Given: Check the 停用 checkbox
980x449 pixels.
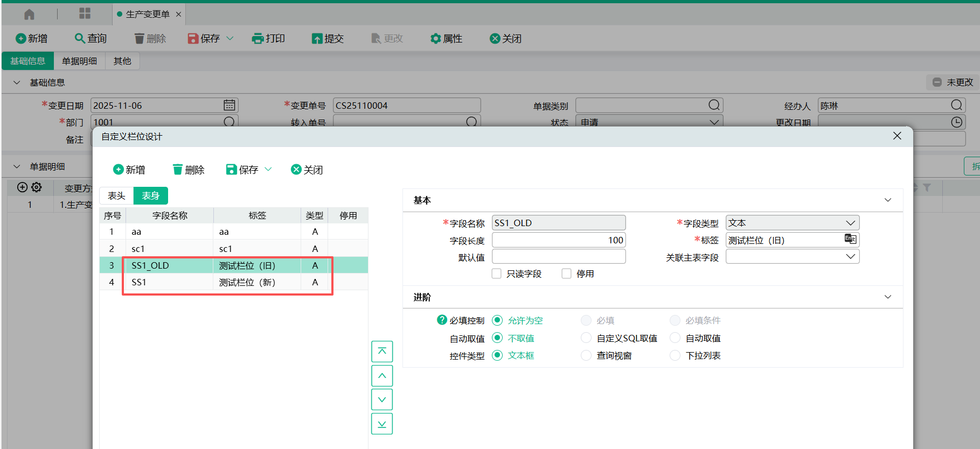Looking at the screenshot, I should pos(566,273).
